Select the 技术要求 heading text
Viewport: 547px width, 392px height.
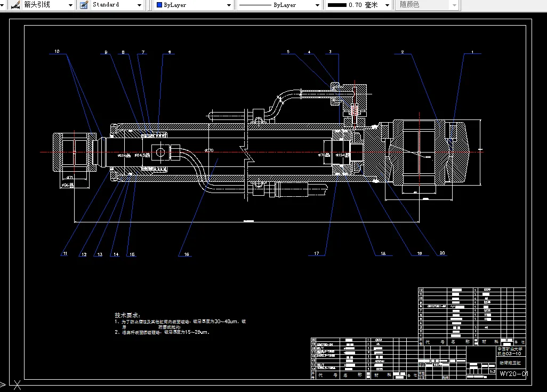127,315
